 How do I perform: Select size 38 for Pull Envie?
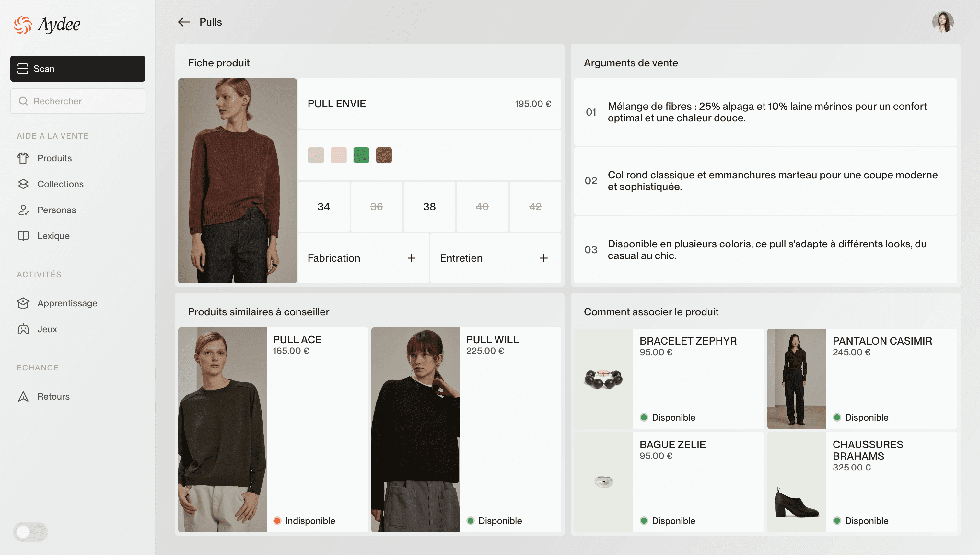[x=429, y=207]
